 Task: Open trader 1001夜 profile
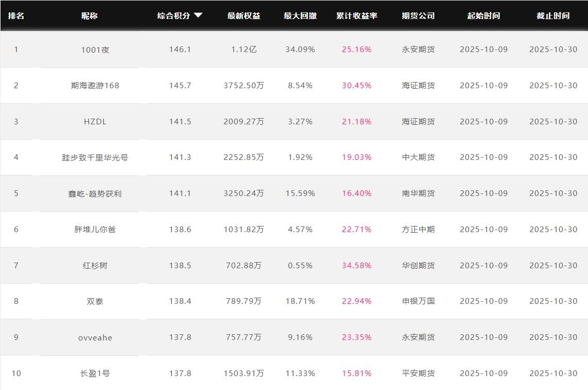95,50
